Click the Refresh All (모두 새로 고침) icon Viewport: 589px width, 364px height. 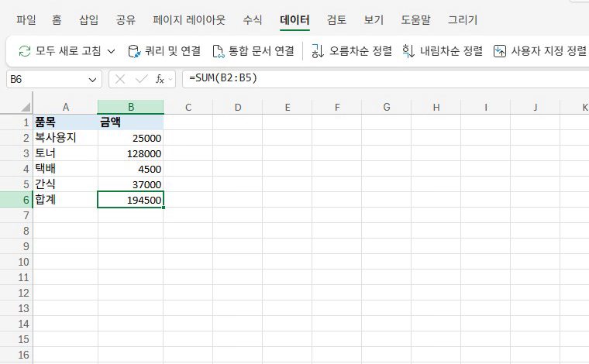pyautogui.click(x=25, y=50)
